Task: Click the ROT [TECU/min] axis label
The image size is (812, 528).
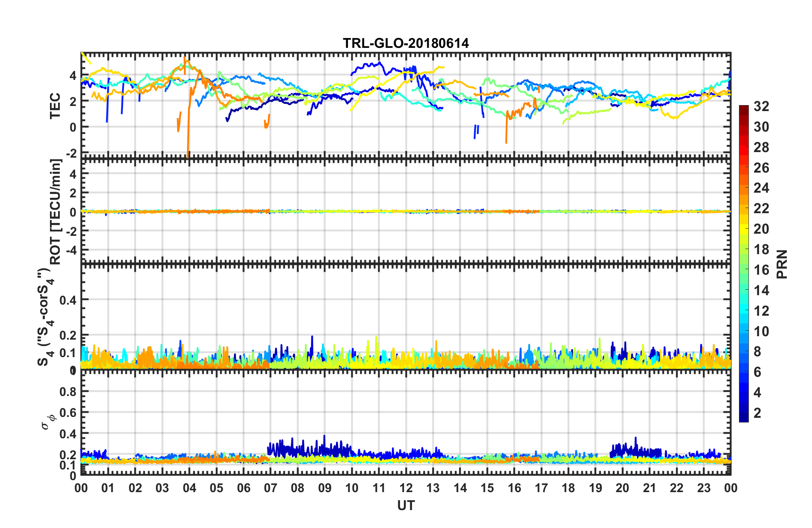Action: point(55,212)
